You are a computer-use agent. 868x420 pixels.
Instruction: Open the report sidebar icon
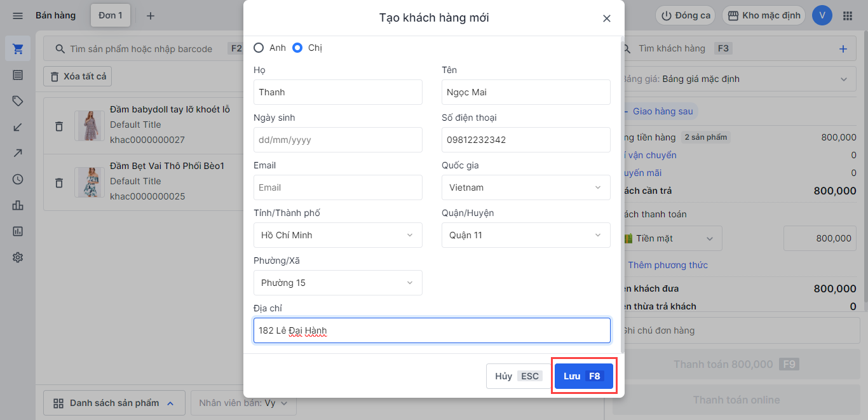point(18,231)
